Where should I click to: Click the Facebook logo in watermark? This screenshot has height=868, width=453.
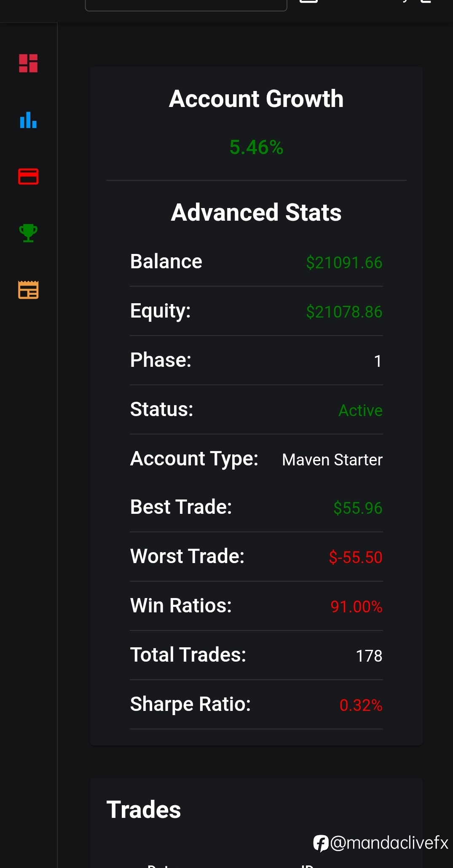tap(321, 843)
